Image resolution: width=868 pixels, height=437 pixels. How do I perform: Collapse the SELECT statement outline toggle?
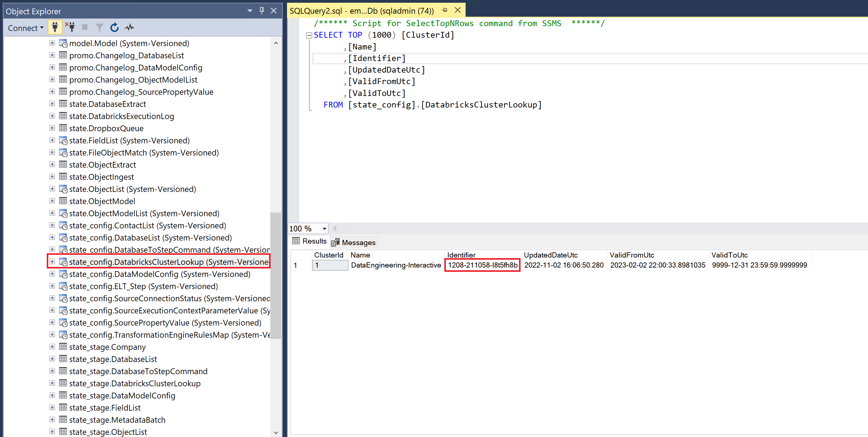[309, 35]
